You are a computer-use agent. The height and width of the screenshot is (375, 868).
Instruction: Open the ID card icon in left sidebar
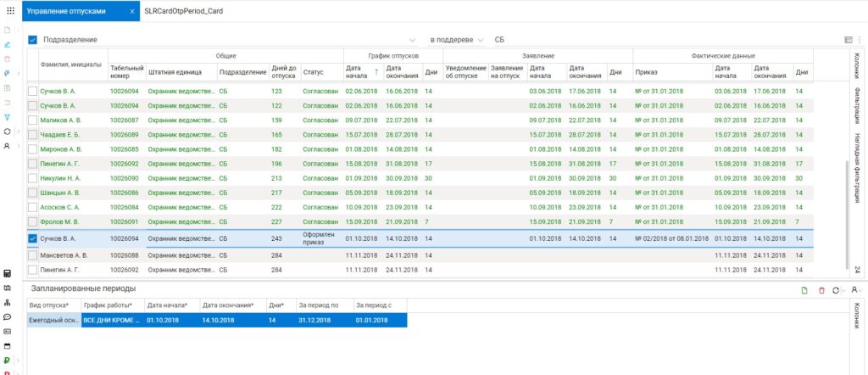[7, 331]
